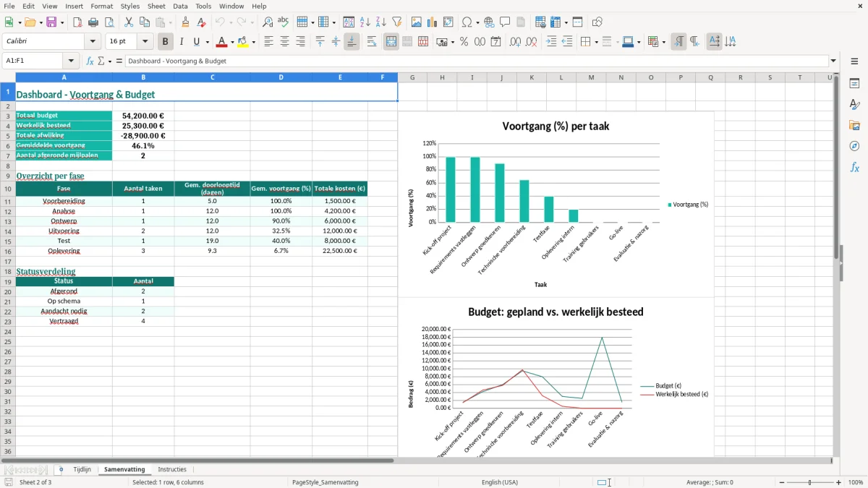Expand the Borders dropdown arrow

pyautogui.click(x=596, y=42)
